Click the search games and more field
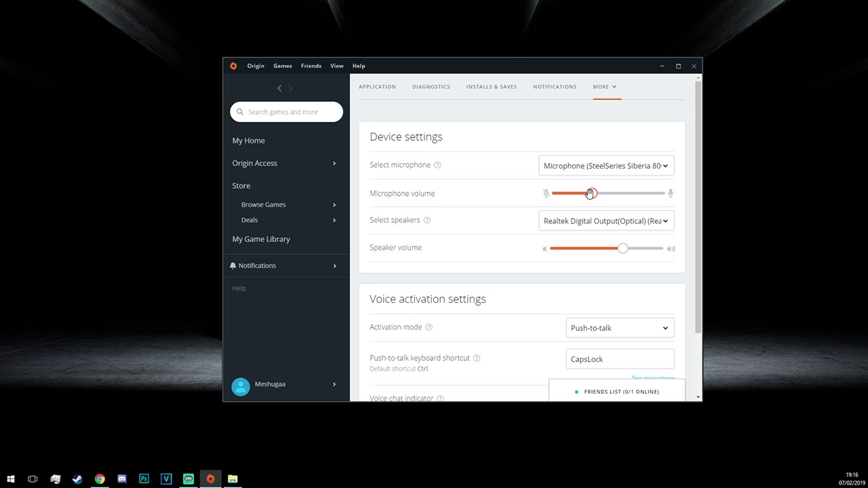The image size is (868, 488). 286,112
